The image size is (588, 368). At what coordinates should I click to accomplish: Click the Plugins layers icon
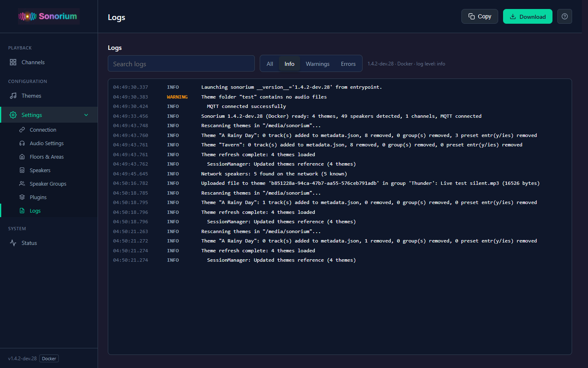point(22,197)
